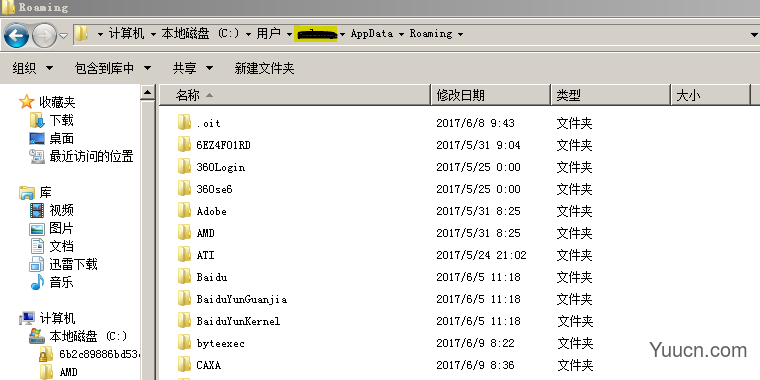Open the 文档 library
760x380 pixels.
pos(61,246)
